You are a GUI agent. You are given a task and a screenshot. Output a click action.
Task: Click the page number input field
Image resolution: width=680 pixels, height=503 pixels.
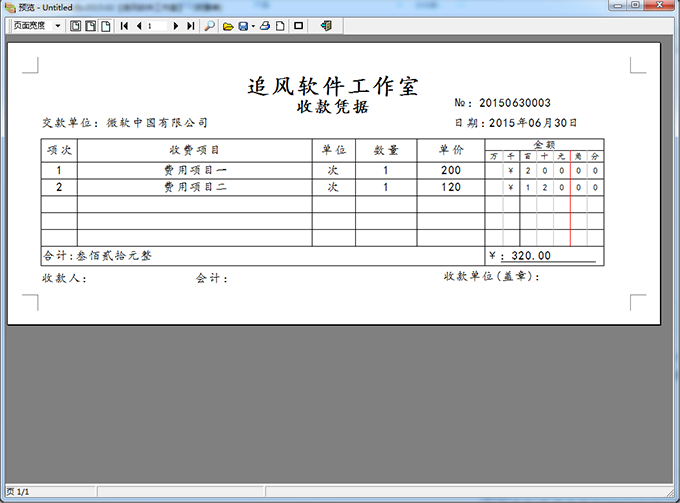tap(157, 26)
